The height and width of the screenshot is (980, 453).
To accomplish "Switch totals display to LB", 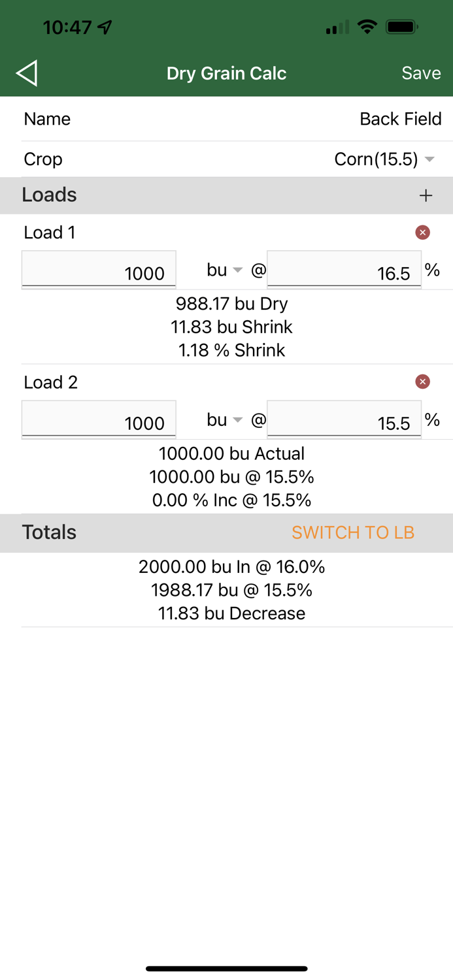I will pyautogui.click(x=352, y=532).
